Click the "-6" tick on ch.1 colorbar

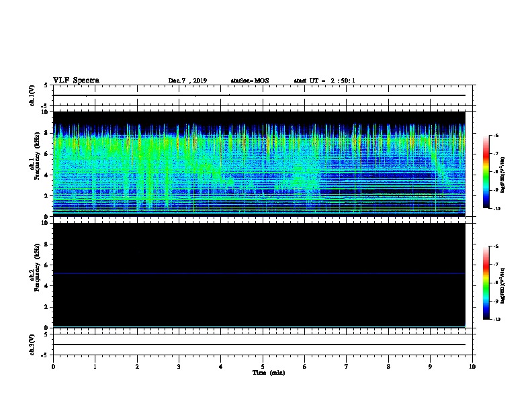[495, 136]
